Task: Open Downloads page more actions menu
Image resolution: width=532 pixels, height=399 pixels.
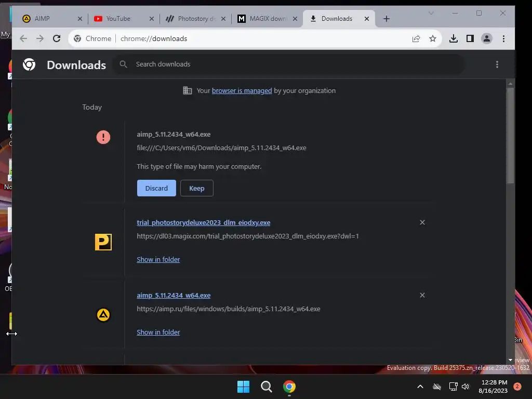Action: (x=497, y=64)
